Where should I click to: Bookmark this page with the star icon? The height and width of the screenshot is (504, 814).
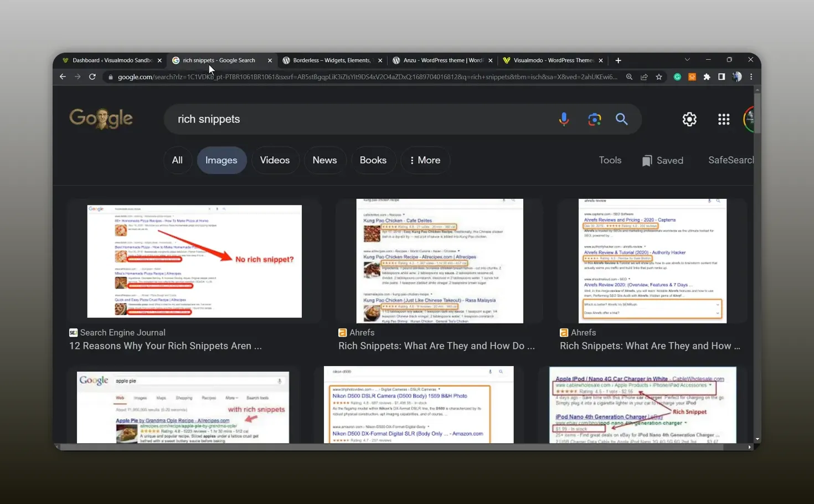tap(659, 77)
